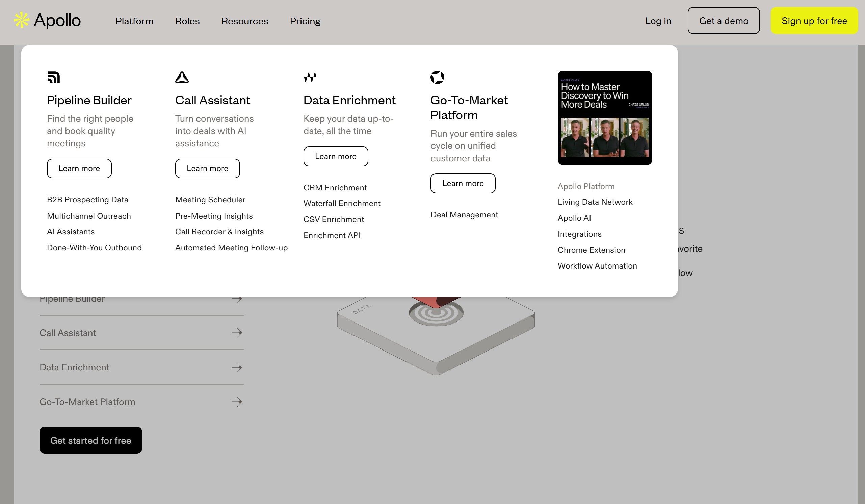The height and width of the screenshot is (504, 865).
Task: Click the arrow next to Data Enrichment row
Action: tap(237, 367)
